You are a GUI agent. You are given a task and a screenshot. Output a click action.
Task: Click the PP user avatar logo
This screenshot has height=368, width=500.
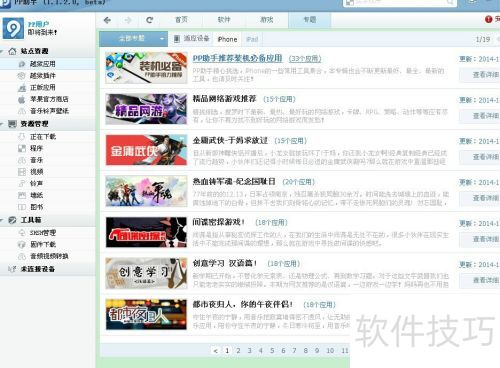click(13, 28)
